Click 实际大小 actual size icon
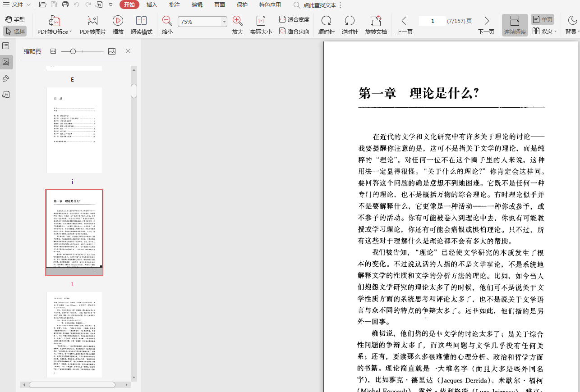This screenshot has width=580, height=392. point(261,21)
